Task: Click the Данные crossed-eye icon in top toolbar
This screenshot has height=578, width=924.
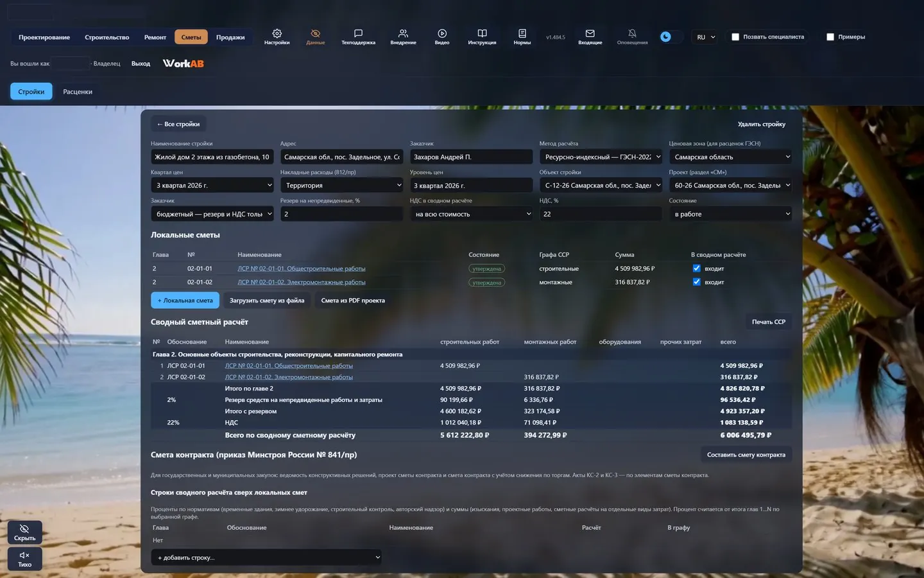Action: [315, 33]
